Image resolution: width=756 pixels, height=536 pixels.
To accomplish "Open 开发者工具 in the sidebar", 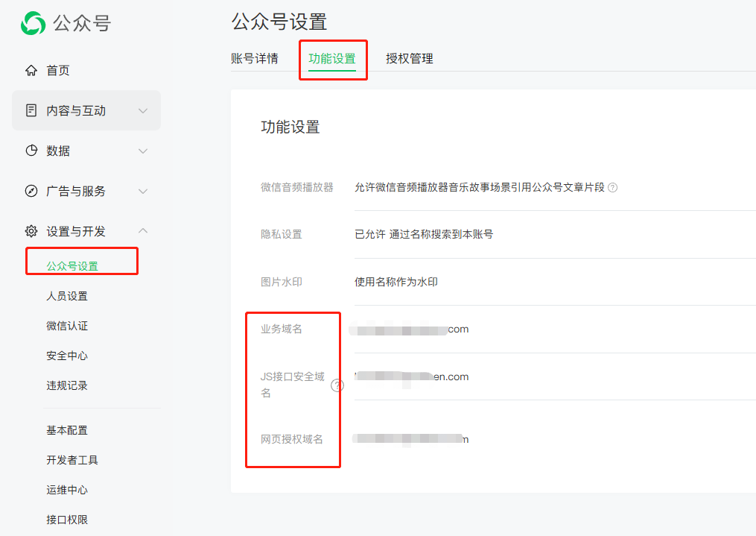I will tap(72, 460).
